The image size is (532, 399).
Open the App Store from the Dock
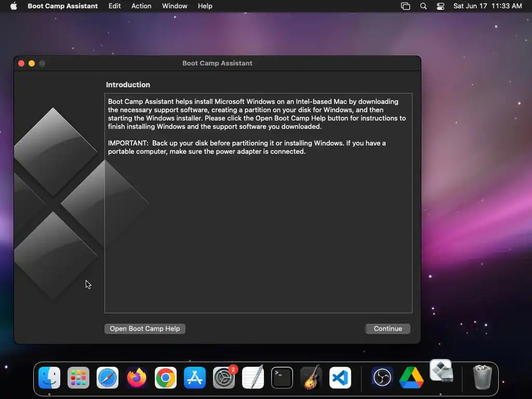[195, 377]
